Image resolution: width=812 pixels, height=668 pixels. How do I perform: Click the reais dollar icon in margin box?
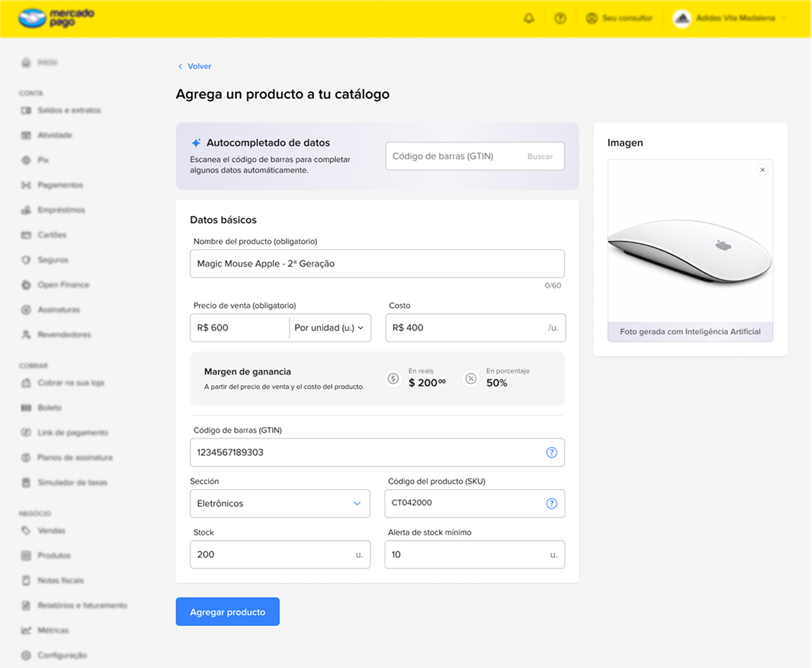tap(393, 379)
